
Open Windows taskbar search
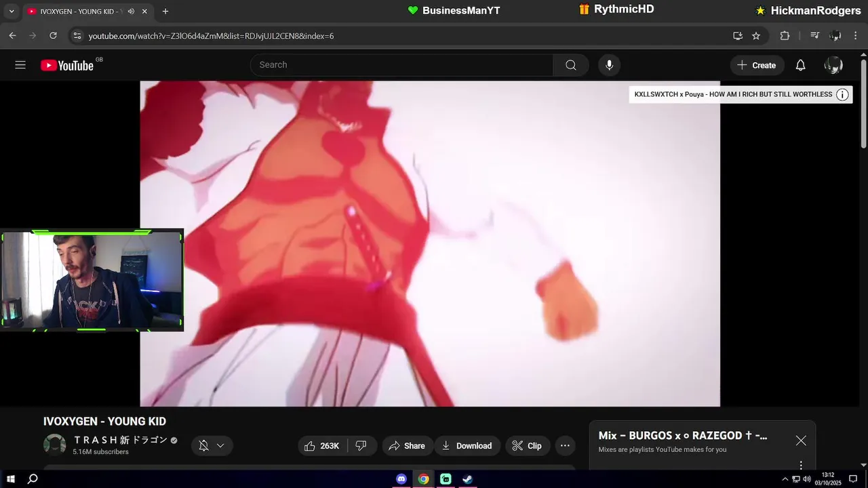click(x=33, y=479)
